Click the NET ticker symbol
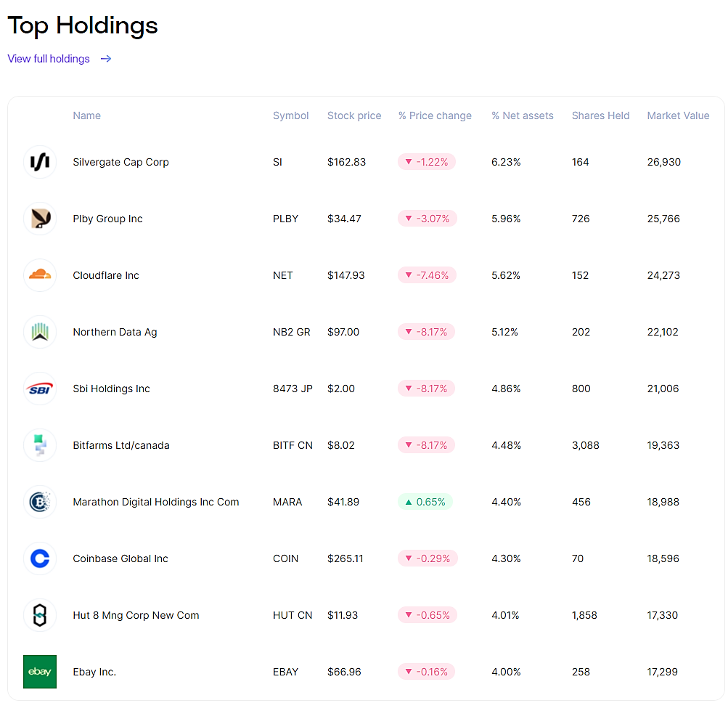Viewport: 728px width, 711px height. point(283,275)
